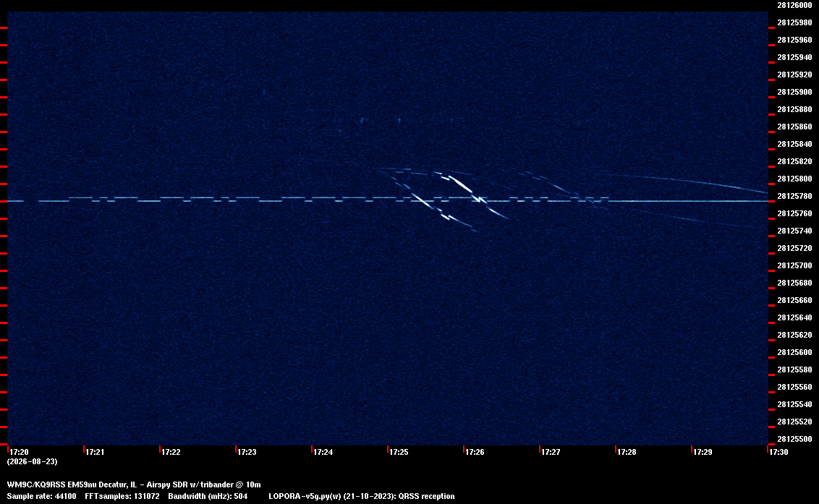The image size is (819, 504).
Task: Click frequency label 28125920
Action: [795, 74]
